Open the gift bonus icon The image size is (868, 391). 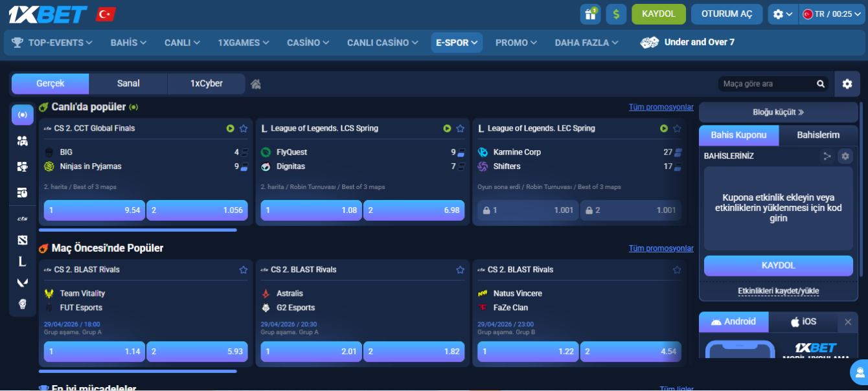pos(590,14)
